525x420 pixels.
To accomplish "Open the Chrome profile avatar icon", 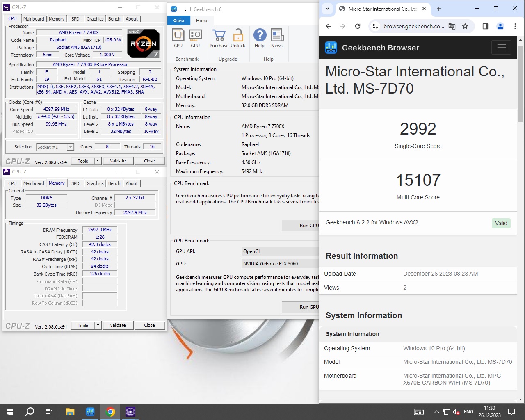I will click(500, 26).
